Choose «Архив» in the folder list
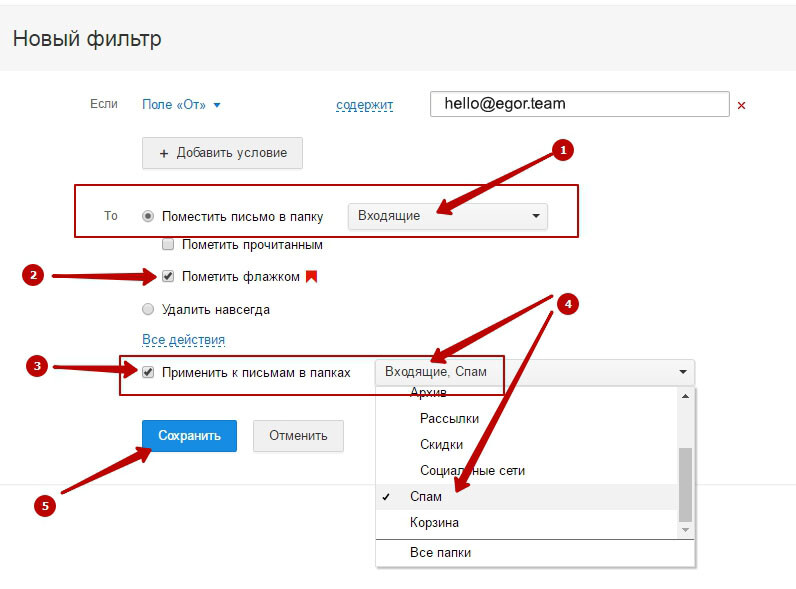Viewport: 796px width, 589px height. (x=527, y=392)
